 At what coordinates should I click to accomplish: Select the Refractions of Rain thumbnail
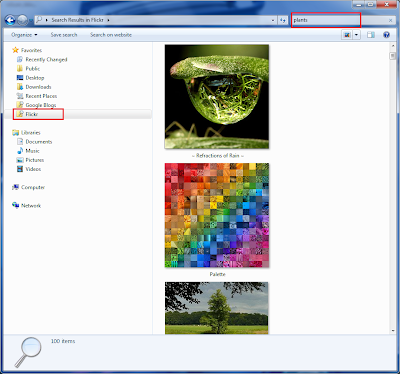click(x=217, y=97)
